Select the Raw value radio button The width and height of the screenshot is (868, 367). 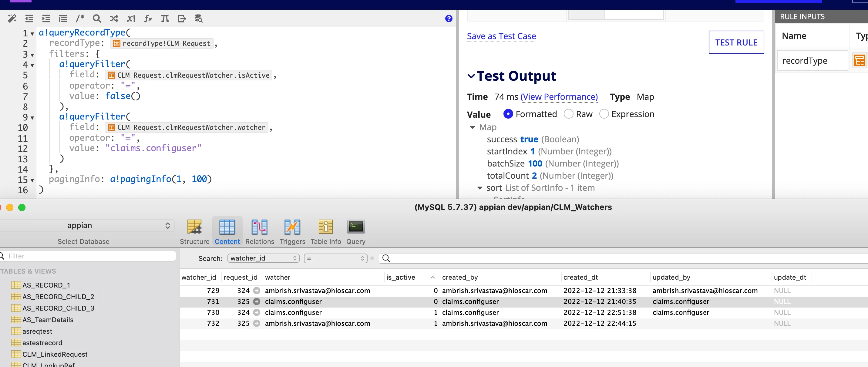[x=568, y=114]
